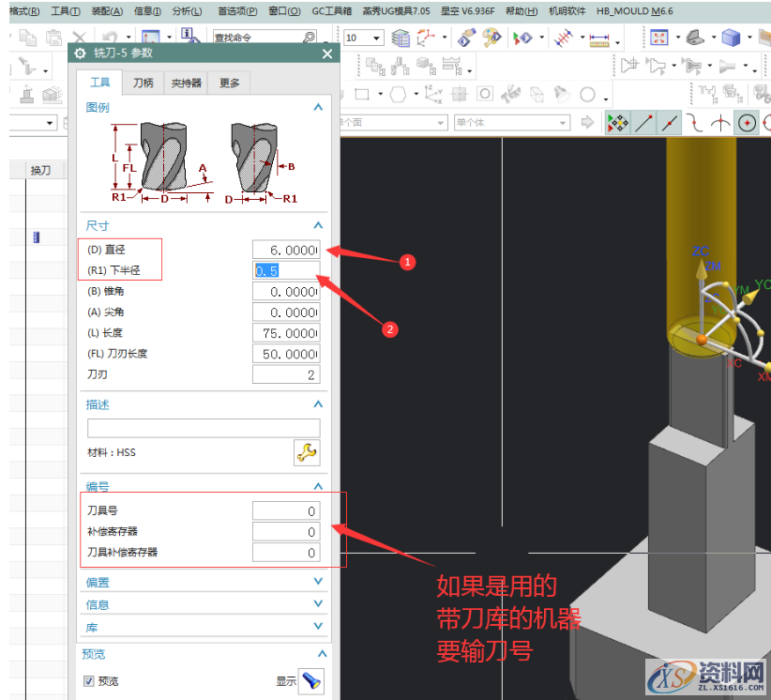Select the hexagon polygon tool
The width and height of the screenshot is (771, 700).
(x=399, y=94)
